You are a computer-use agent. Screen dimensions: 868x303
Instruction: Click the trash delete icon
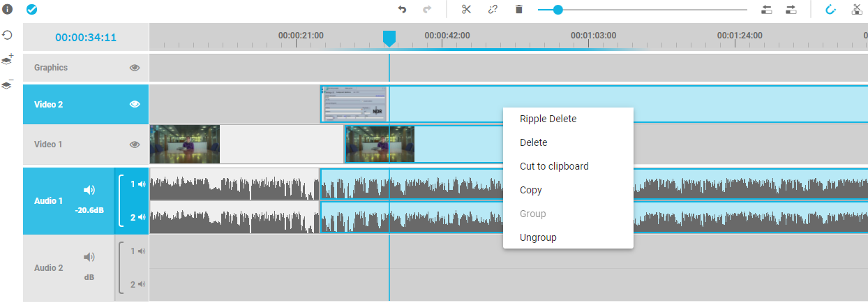pyautogui.click(x=518, y=10)
